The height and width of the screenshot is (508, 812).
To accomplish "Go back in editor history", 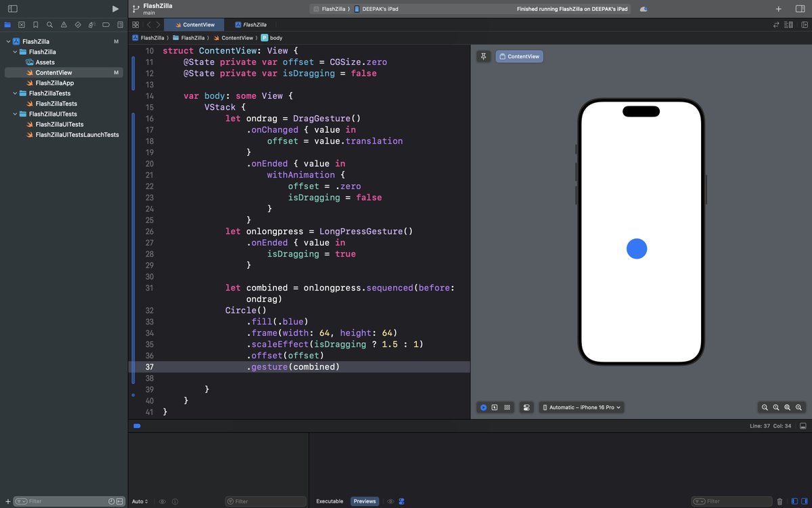I will (149, 24).
